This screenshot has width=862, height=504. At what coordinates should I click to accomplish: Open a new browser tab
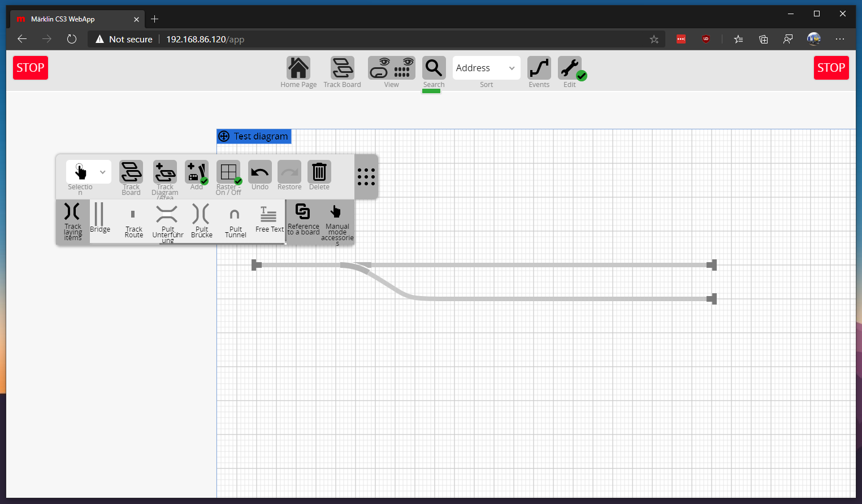click(x=154, y=19)
